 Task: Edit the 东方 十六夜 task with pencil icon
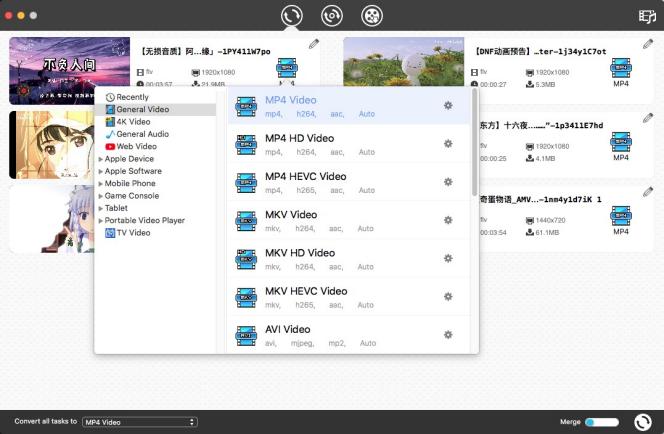647,118
